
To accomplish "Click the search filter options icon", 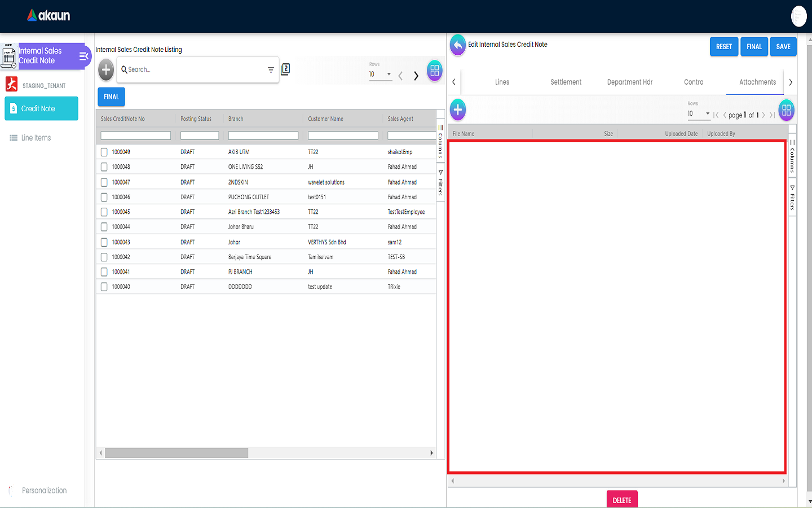I will [x=271, y=70].
